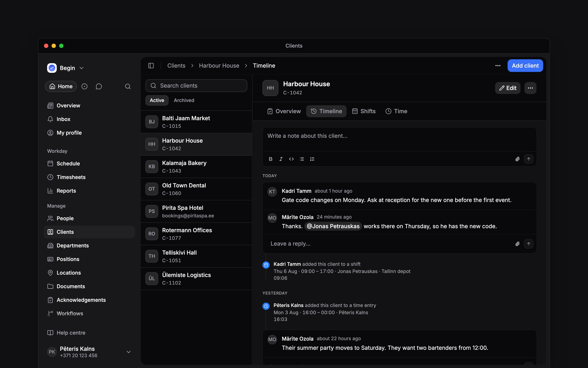Screen dimensions: 588x368
Task: Click the Add client button
Action: pos(525,66)
